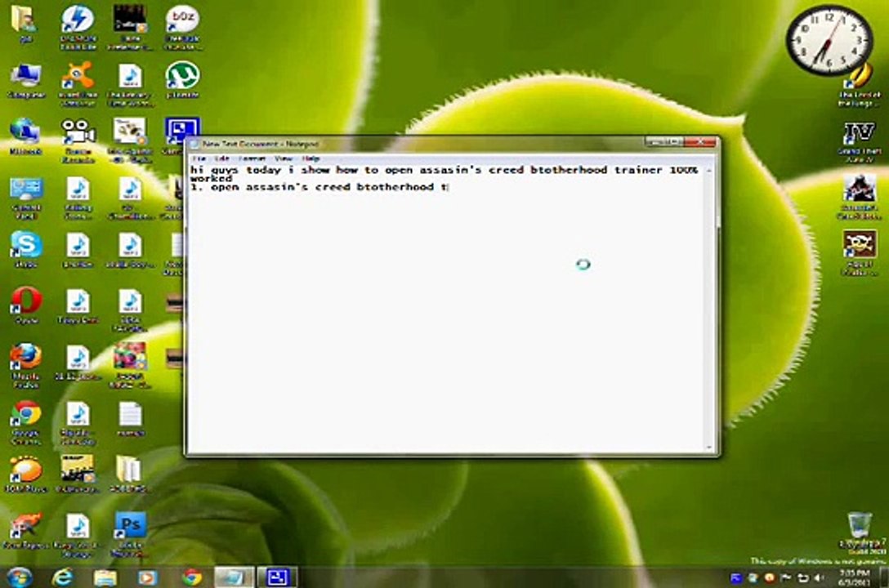Open the colorful flowers image thumbnail
Screen dimensions: 889x588
131,365
